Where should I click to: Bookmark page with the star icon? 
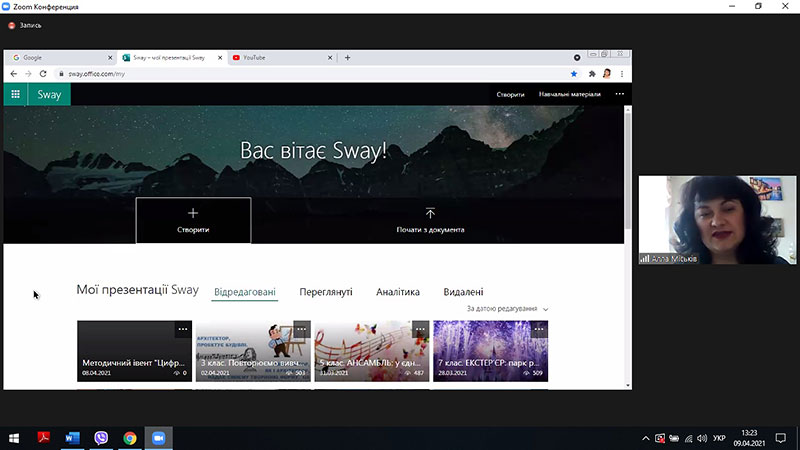tap(574, 74)
